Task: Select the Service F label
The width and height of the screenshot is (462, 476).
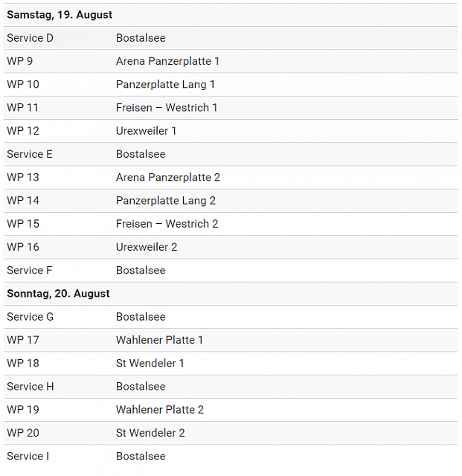Action: coord(29,270)
